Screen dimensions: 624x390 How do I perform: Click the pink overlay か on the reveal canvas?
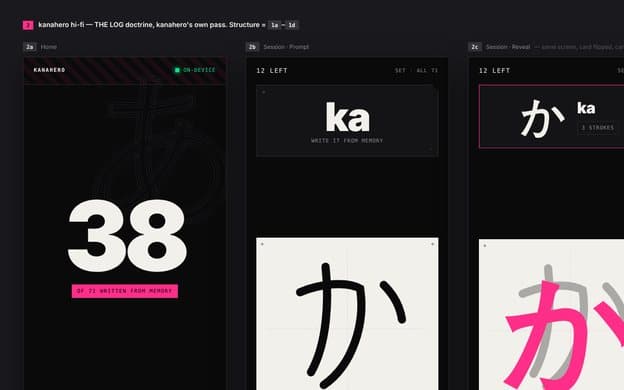click(565, 334)
